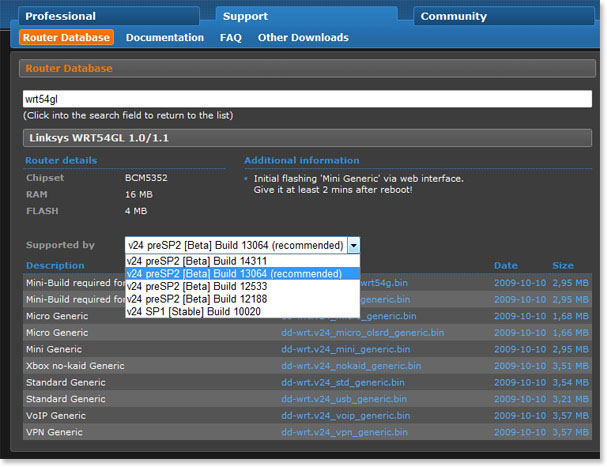Click the Size column header
The width and height of the screenshot is (607, 467).
click(x=563, y=266)
